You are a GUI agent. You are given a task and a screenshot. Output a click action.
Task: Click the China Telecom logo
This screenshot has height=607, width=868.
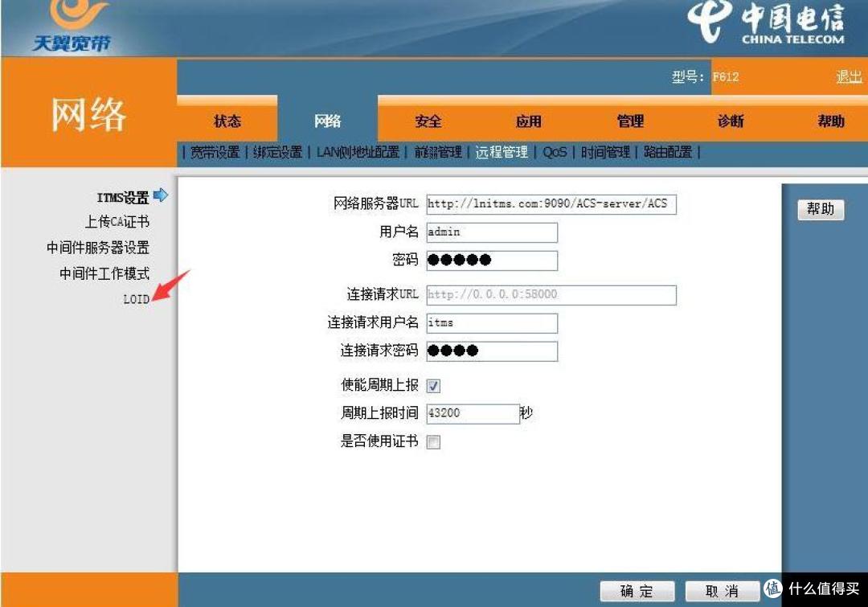point(766,24)
